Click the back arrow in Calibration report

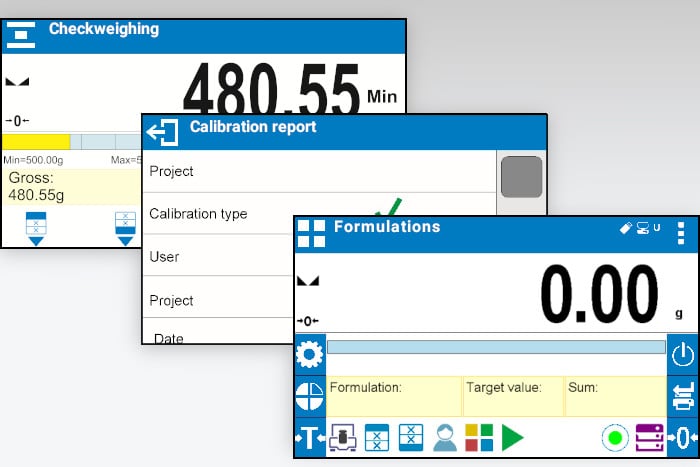tap(162, 132)
